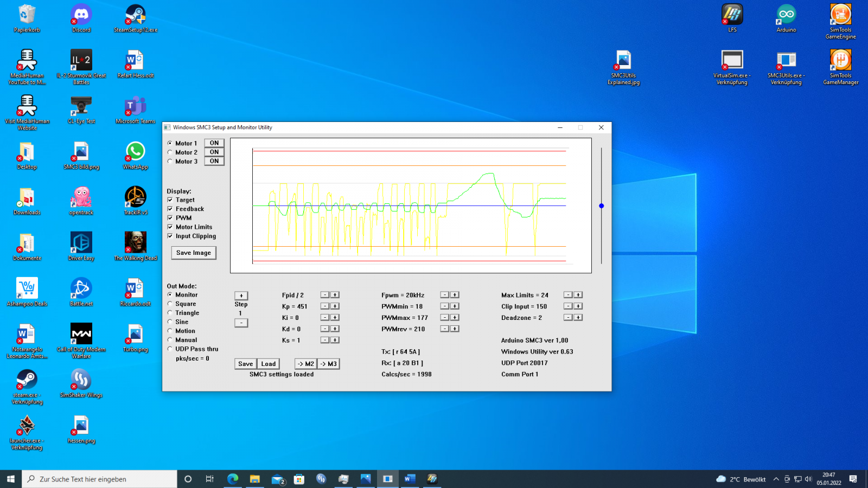Toggle Target display checkbox

170,200
